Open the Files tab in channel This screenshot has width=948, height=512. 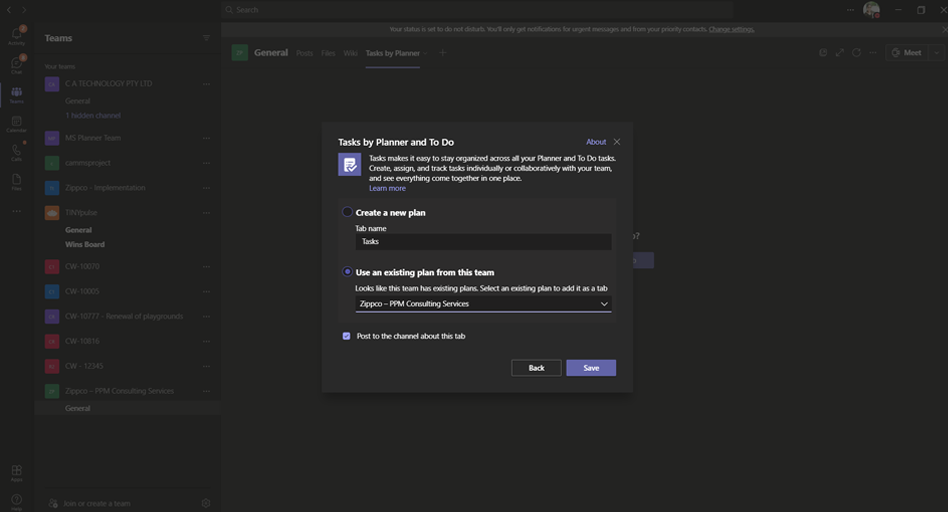click(328, 53)
